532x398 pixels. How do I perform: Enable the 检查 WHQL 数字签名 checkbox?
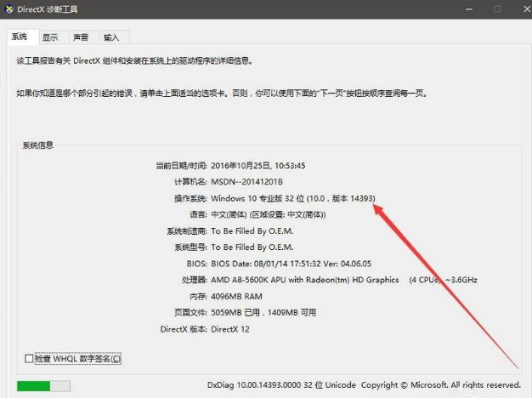point(29,358)
